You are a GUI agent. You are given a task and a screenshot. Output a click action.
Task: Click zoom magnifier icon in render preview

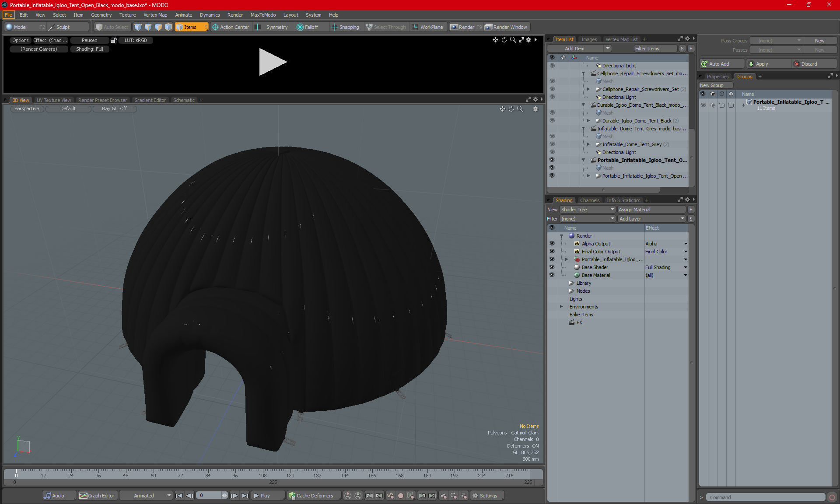click(x=513, y=40)
